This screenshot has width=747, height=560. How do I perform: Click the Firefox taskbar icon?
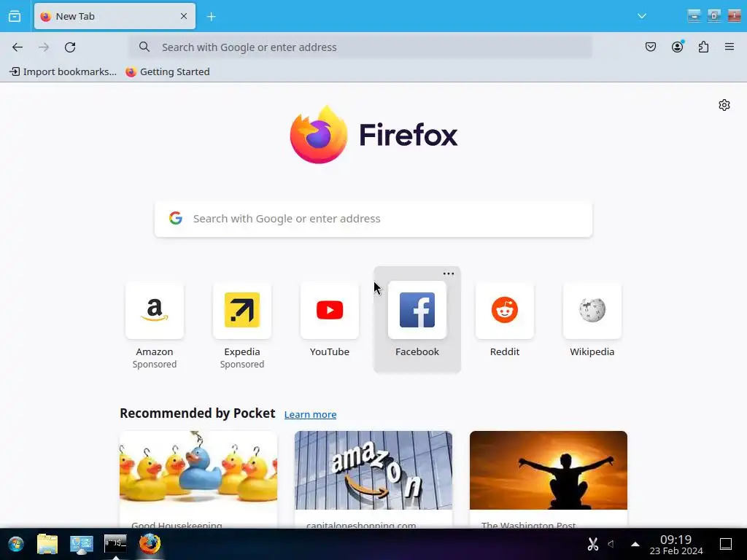(x=150, y=544)
